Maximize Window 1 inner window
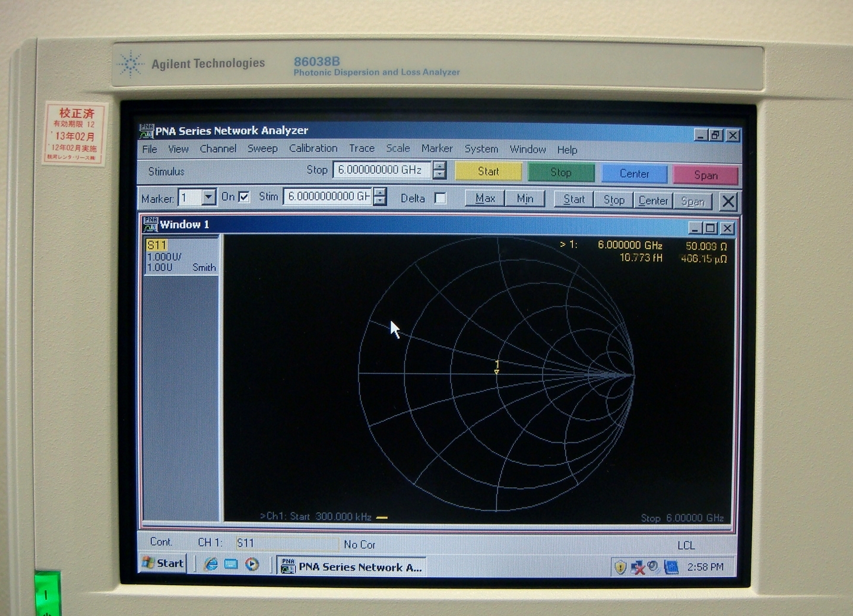Image resolution: width=853 pixels, height=616 pixels. (711, 228)
